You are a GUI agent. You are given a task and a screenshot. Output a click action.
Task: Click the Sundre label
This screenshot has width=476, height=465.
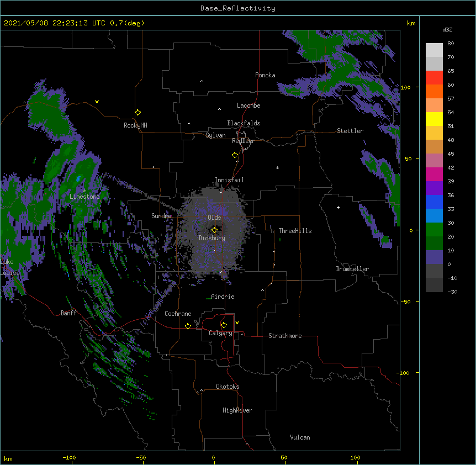161,216
